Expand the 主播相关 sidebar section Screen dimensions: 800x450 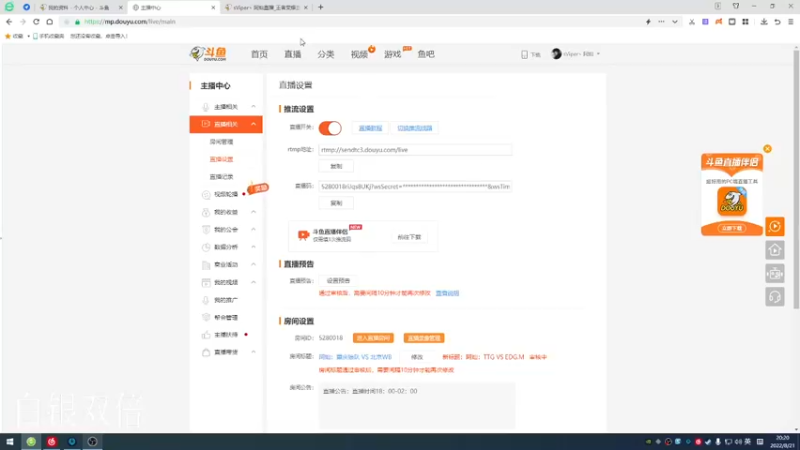click(x=253, y=107)
